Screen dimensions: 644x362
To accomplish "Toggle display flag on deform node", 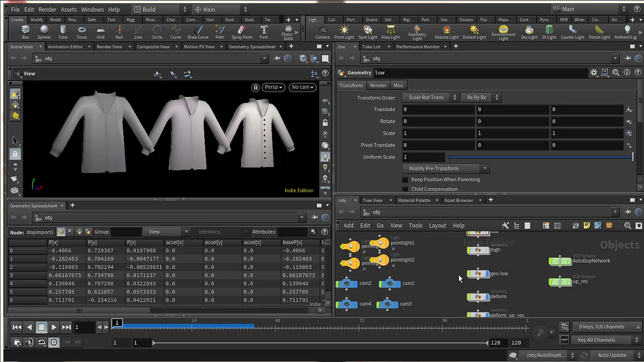I will (x=487, y=297).
